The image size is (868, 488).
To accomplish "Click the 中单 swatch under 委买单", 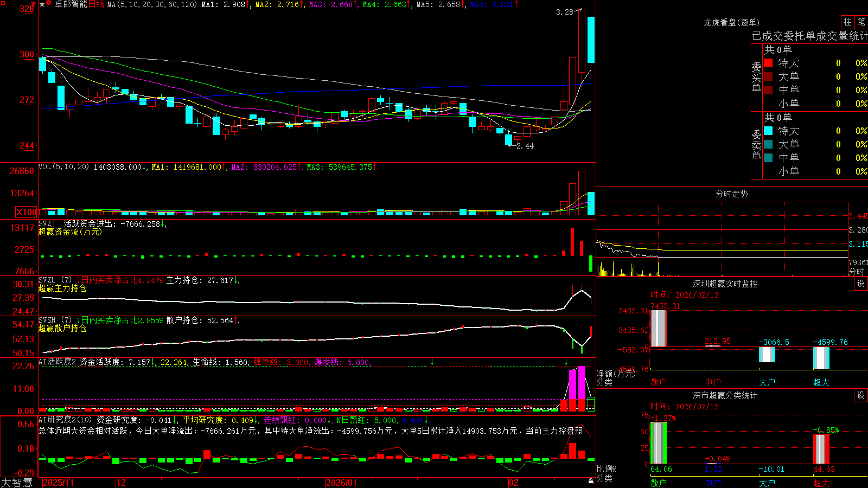I will [768, 90].
